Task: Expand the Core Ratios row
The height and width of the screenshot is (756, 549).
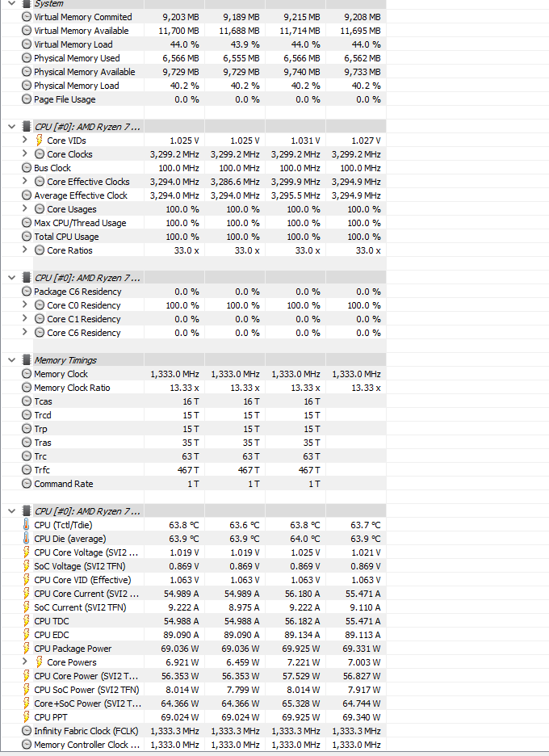Action: (25, 250)
